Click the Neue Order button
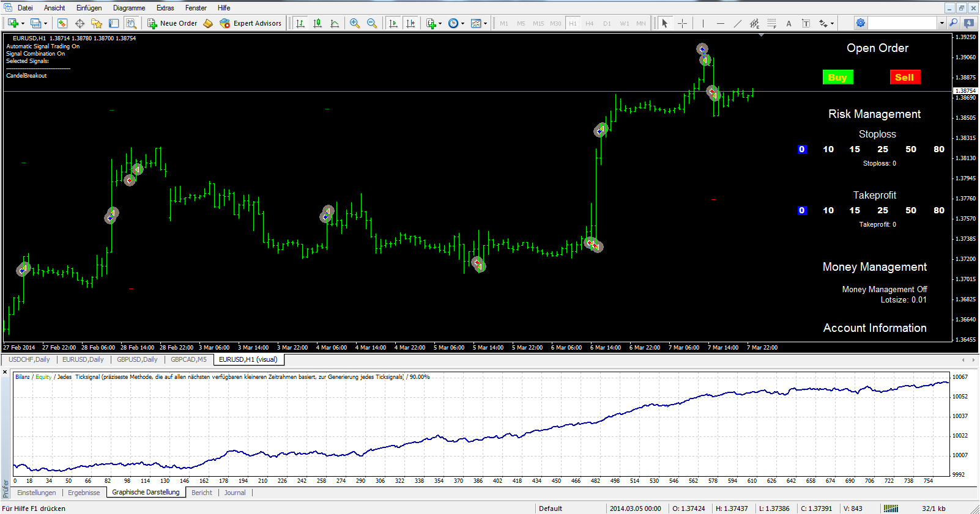Image resolution: width=980 pixels, height=514 pixels. coord(173,23)
